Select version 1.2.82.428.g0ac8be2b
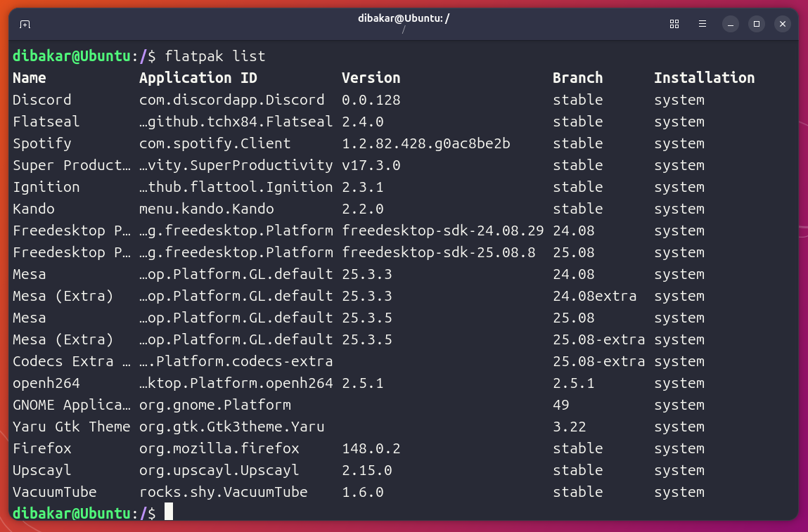 coord(426,143)
